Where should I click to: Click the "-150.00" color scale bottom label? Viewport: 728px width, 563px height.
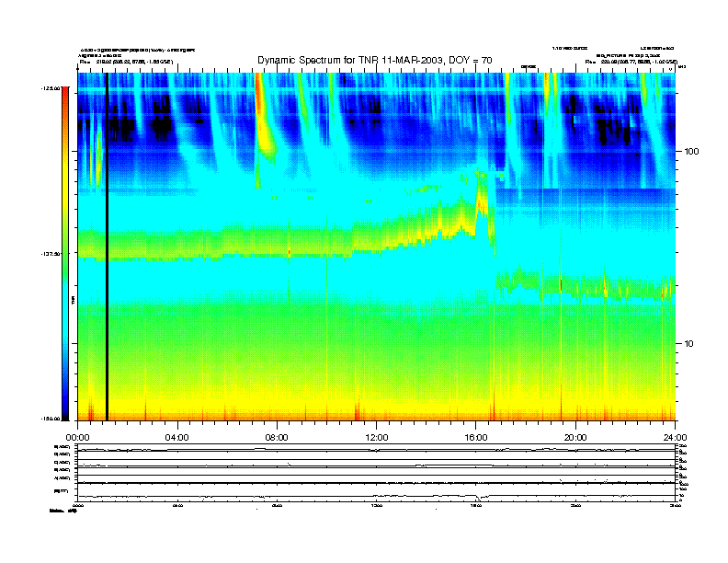[x=51, y=419]
